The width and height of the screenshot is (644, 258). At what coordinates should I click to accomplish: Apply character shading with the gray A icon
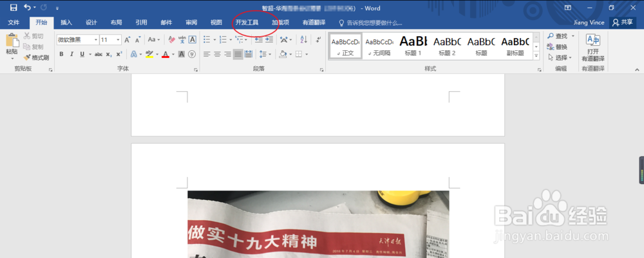point(182,54)
